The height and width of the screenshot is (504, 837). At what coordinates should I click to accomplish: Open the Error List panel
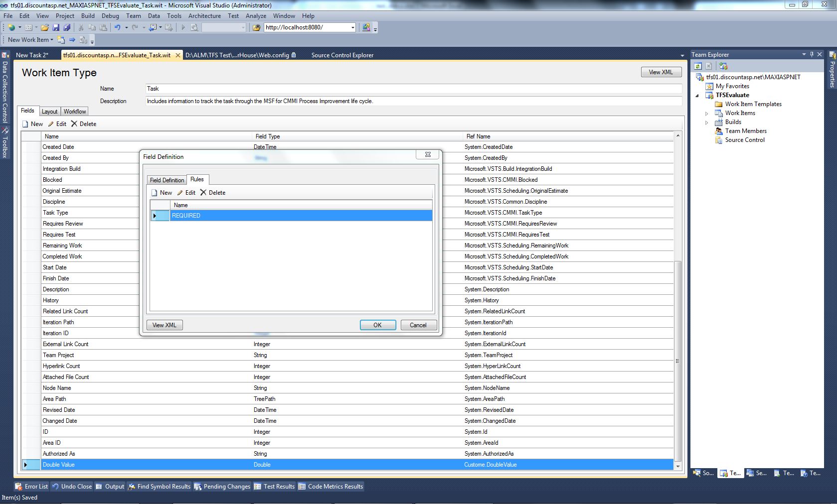click(x=31, y=487)
